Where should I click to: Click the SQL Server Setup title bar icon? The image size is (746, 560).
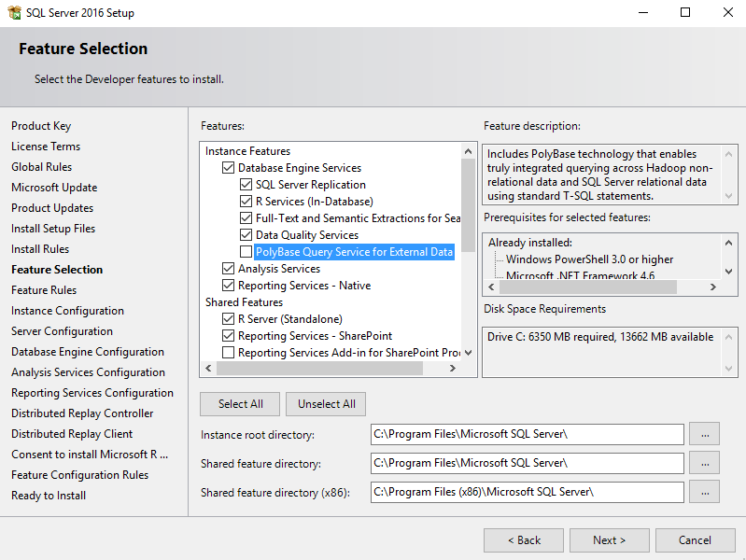[x=14, y=13]
